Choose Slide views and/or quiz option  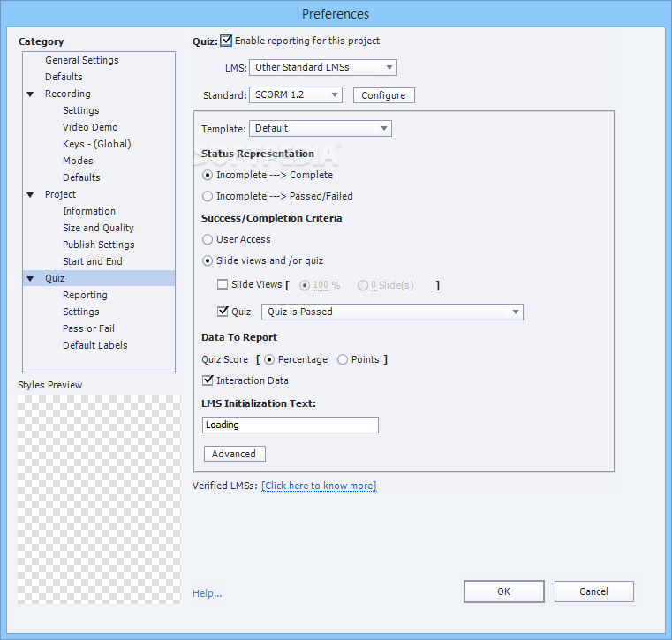pos(208,260)
